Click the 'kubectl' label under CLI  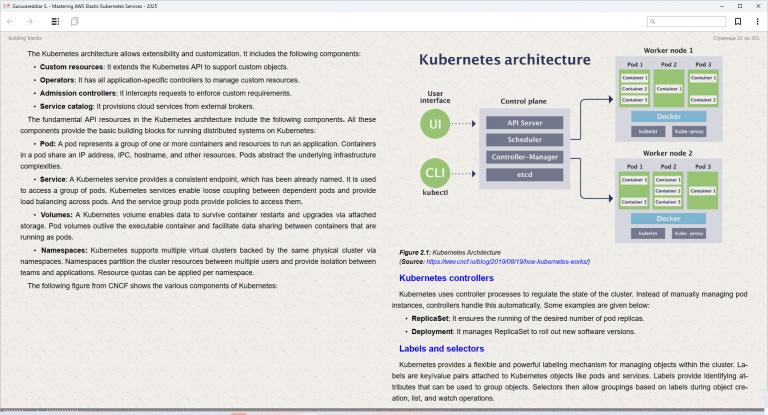tap(435, 193)
